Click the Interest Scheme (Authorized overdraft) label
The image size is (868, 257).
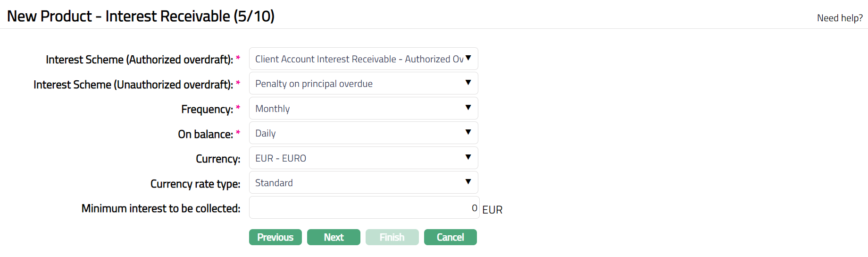[139, 60]
